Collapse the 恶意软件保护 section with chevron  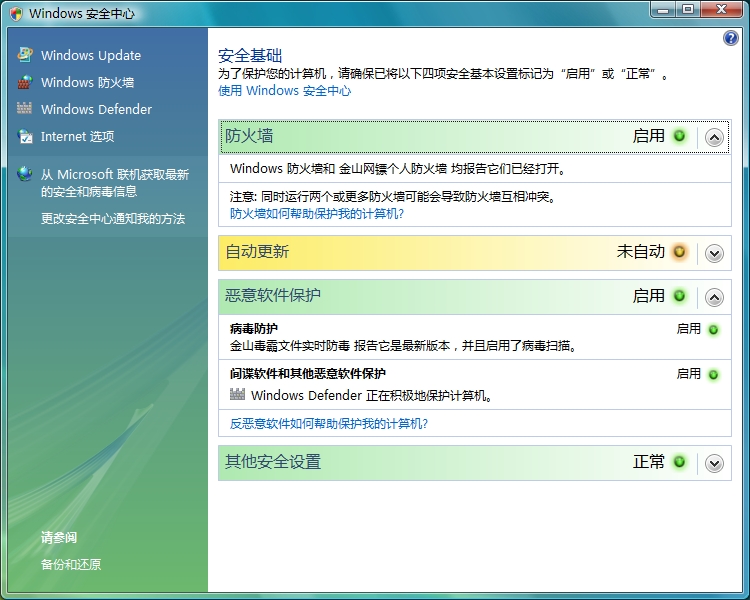(x=714, y=298)
